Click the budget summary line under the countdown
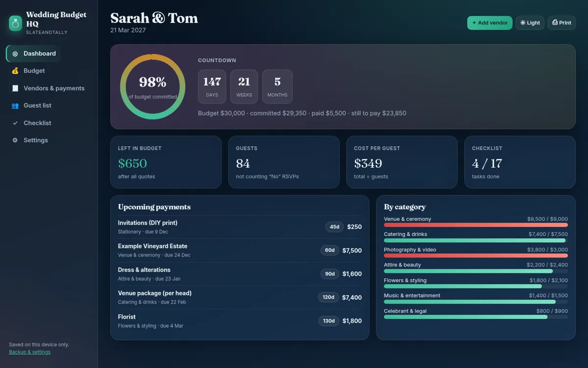The width and height of the screenshot is (588, 368). [x=302, y=113]
